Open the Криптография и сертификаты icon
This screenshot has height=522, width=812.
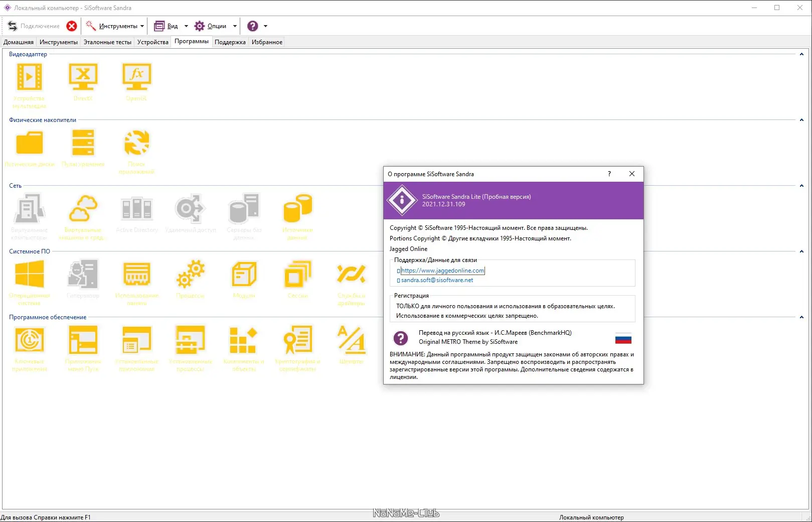pyautogui.click(x=297, y=340)
